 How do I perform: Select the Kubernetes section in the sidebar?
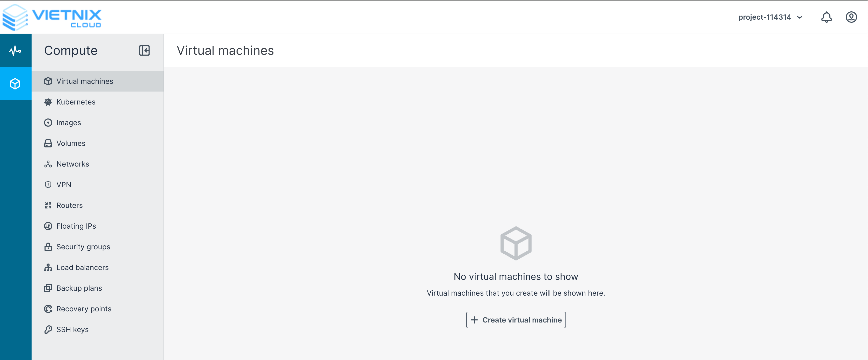76,102
